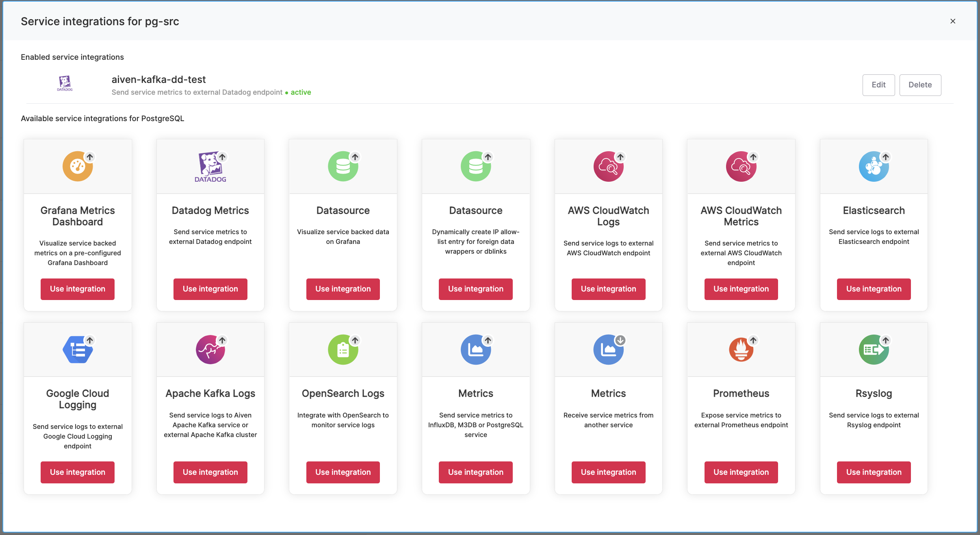
Task: Delete the aiven-kafka-dd-test integration
Action: (920, 85)
